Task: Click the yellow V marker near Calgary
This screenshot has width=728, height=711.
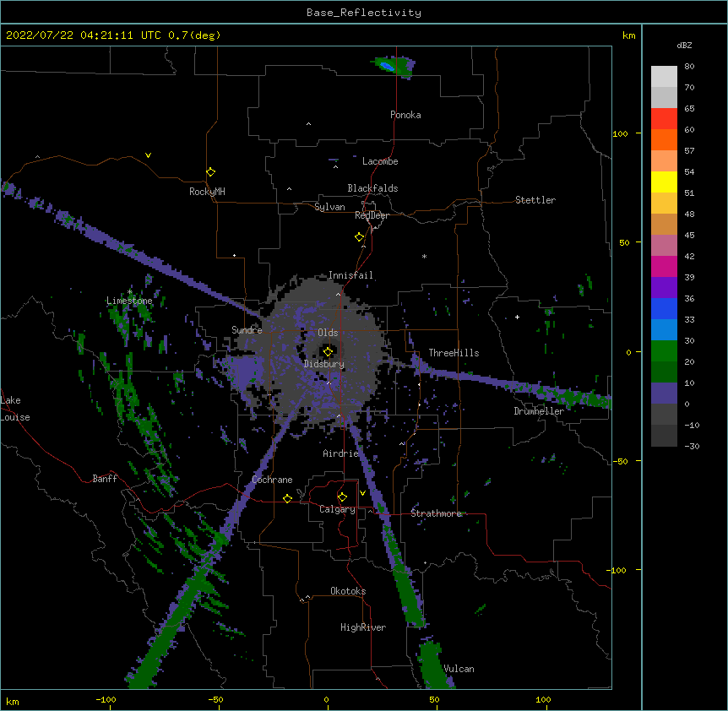Action: pyautogui.click(x=362, y=493)
